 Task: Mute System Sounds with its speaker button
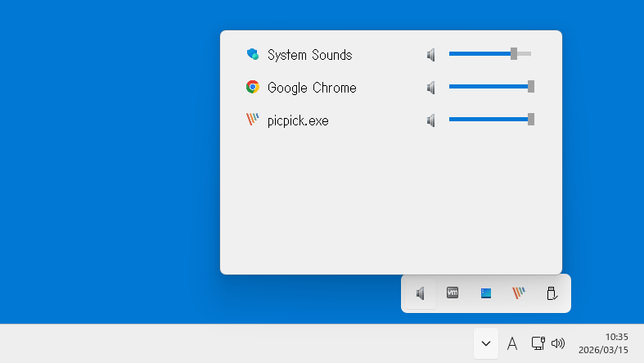click(x=431, y=55)
